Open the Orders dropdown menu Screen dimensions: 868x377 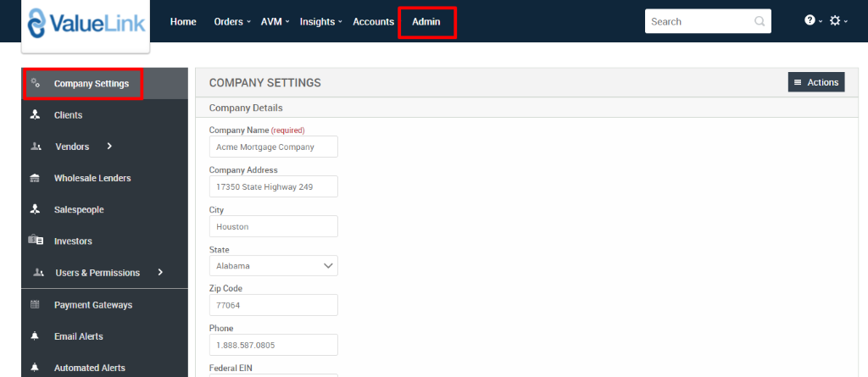click(232, 22)
